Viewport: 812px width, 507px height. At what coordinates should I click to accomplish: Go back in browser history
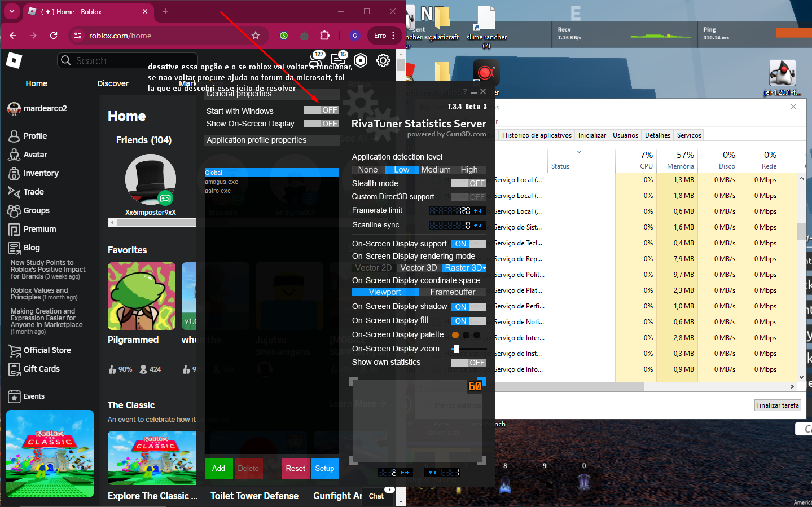(x=13, y=36)
